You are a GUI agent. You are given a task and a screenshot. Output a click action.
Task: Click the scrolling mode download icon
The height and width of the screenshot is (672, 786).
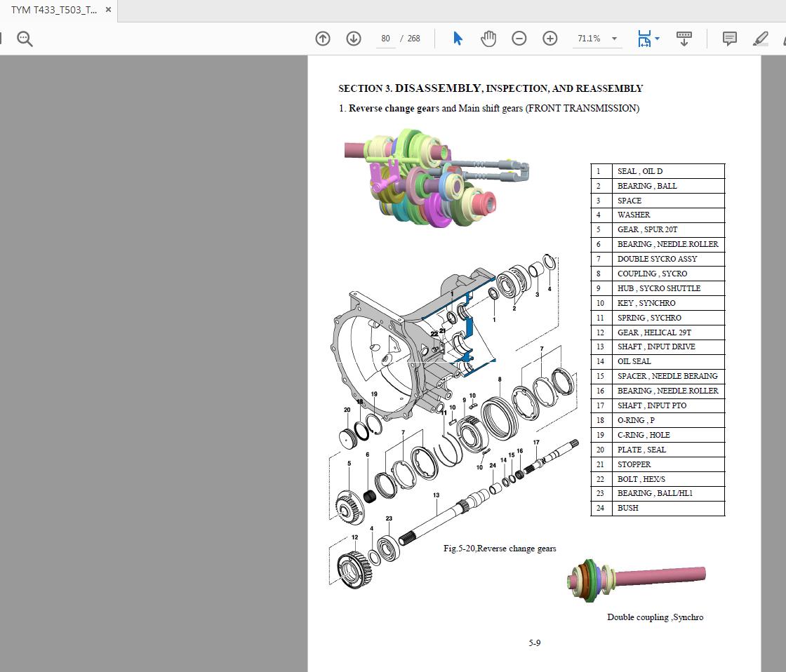684,39
